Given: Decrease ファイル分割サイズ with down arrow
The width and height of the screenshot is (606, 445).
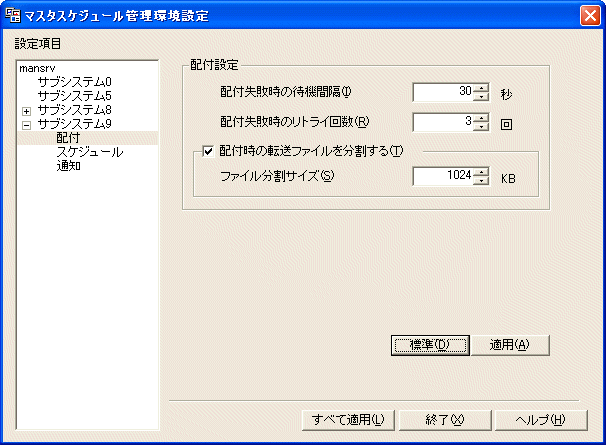Looking at the screenshot, I should point(481,181).
